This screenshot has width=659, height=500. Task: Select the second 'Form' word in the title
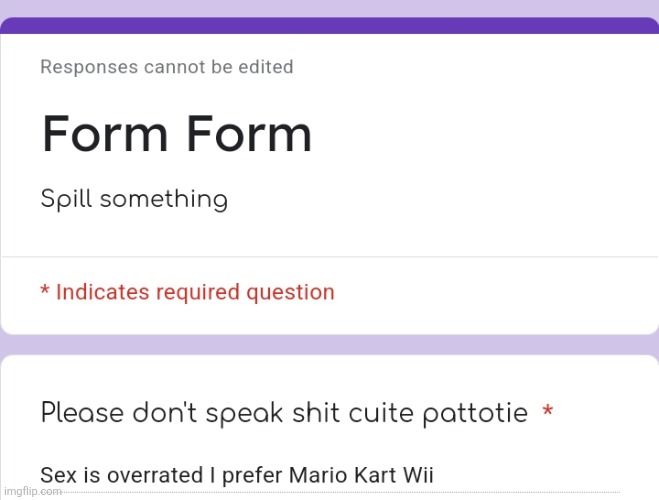(x=249, y=134)
